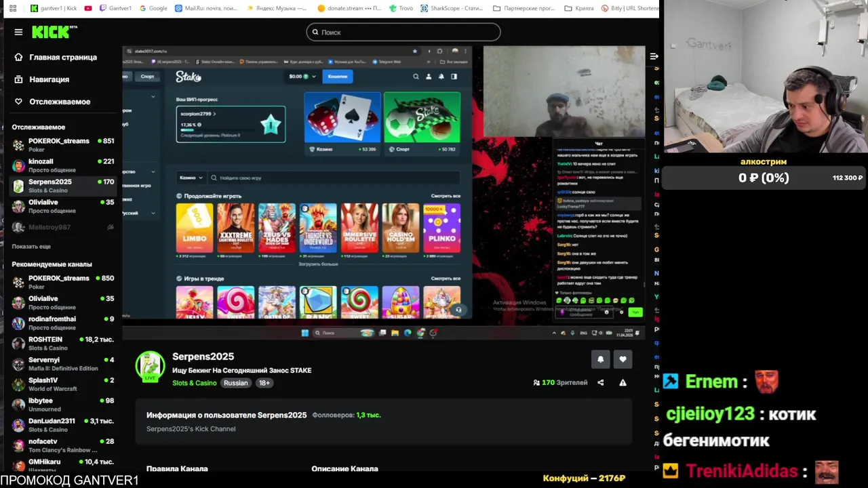Click the Edge icon in the streamed taskbar

[408, 333]
